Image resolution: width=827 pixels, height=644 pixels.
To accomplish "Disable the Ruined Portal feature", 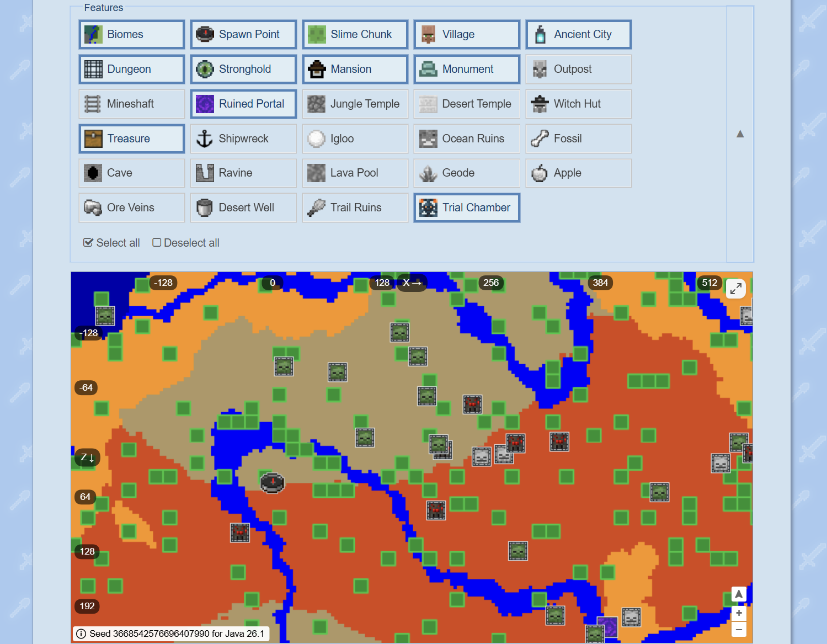I will click(243, 104).
